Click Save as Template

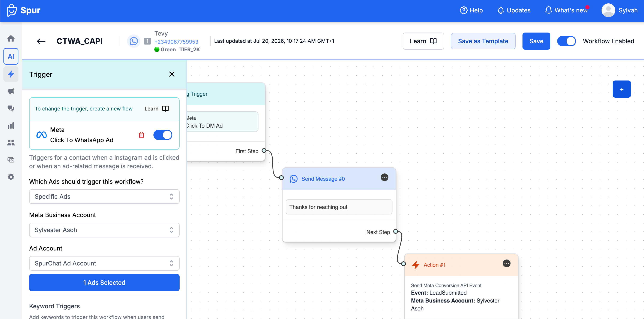(x=483, y=41)
